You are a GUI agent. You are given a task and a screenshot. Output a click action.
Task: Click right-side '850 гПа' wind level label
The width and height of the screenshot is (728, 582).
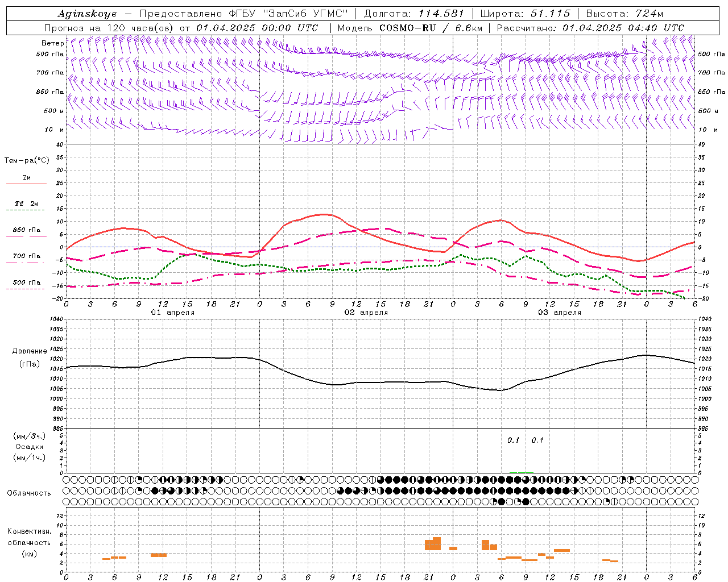(712, 92)
